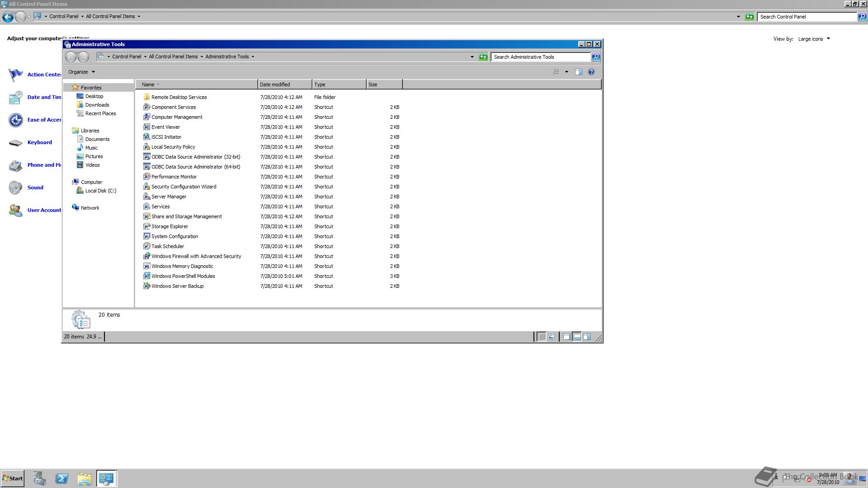Click All Control Panel Items breadcrumb in Administrative Tools
Screen dimensions: 868x488
173,56
